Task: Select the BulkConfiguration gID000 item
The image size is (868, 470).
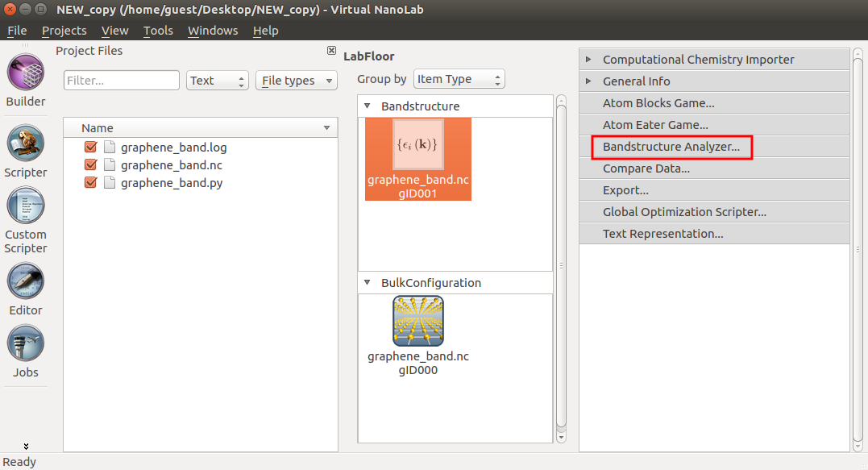Action: click(418, 336)
